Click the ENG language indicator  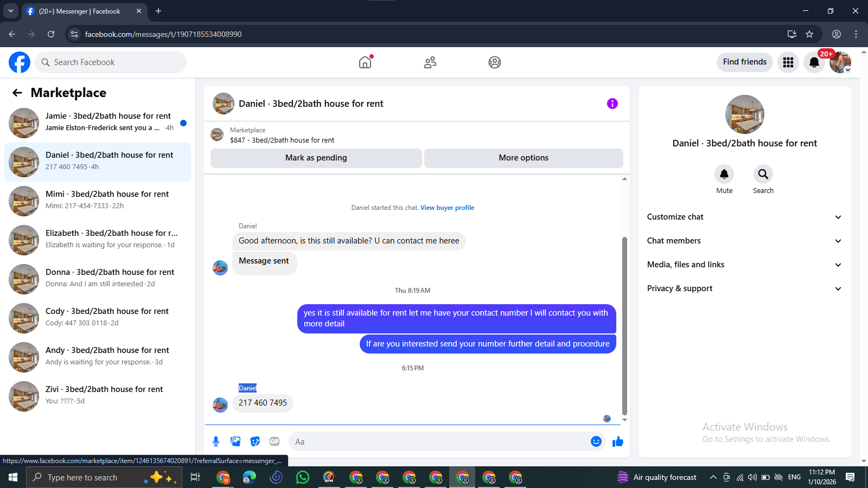794,477
